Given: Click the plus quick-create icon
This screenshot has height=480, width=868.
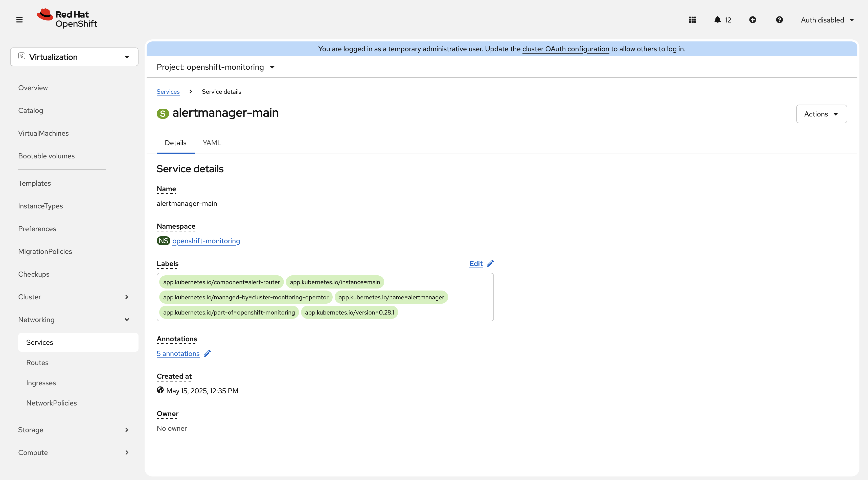Looking at the screenshot, I should (752, 20).
